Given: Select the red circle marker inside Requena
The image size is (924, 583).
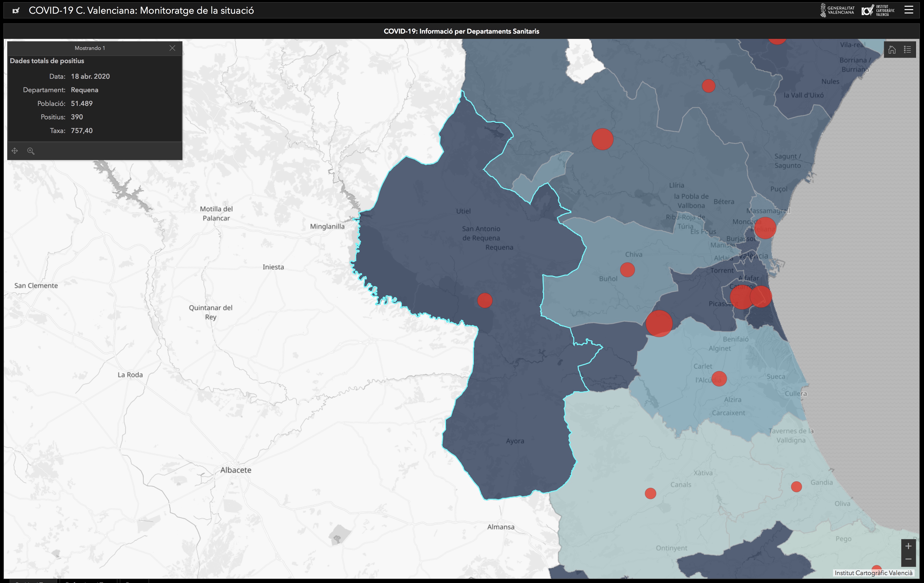Looking at the screenshot, I should 485,300.
